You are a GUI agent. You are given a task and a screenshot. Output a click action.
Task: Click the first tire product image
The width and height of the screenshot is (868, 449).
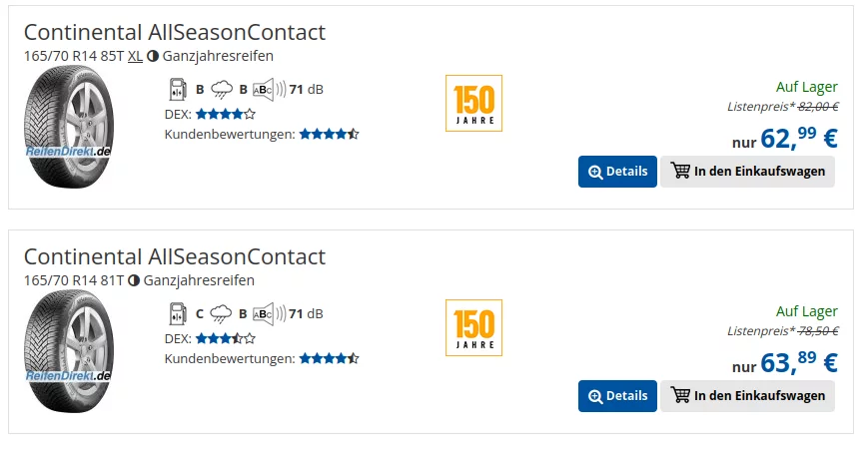[x=70, y=127]
